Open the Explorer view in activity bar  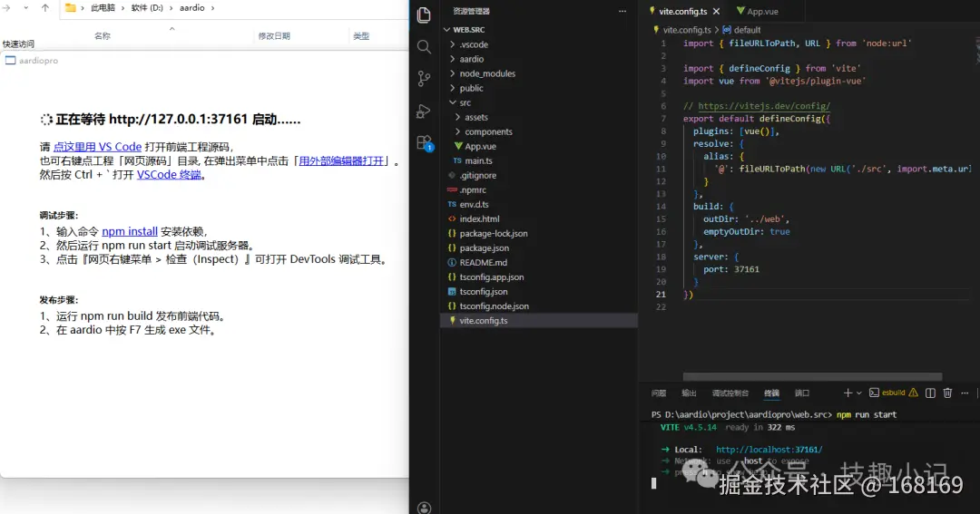pyautogui.click(x=424, y=15)
